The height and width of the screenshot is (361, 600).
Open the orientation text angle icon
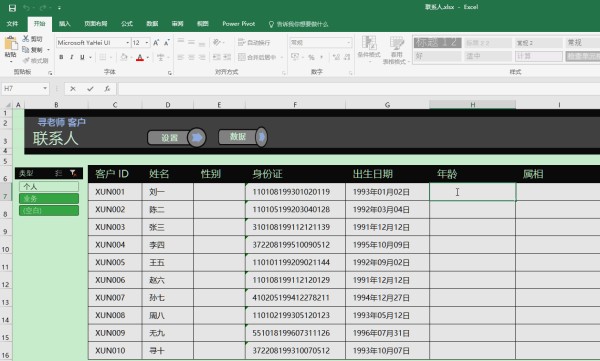pyautogui.click(x=217, y=42)
